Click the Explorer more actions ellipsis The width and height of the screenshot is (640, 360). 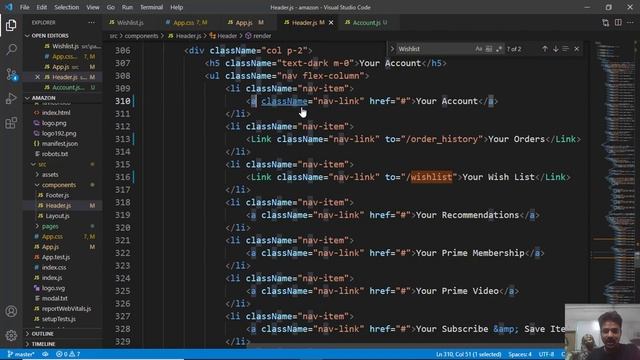[x=91, y=22]
